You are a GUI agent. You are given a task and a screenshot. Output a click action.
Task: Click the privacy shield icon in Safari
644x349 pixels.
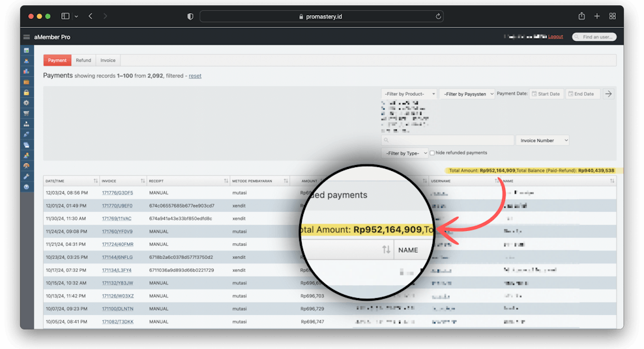[x=190, y=16]
